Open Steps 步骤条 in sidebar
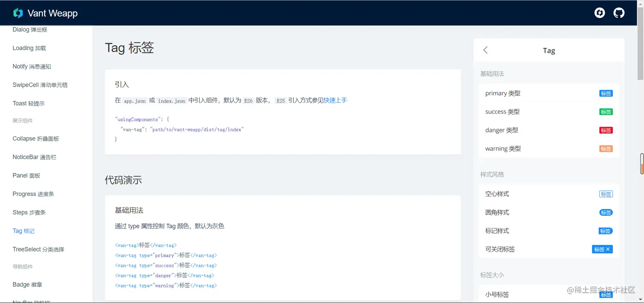644x303 pixels. click(x=29, y=212)
